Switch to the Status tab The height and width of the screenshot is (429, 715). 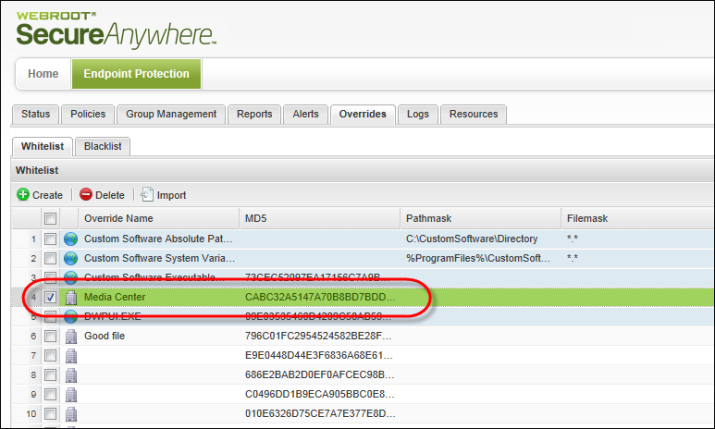35,114
